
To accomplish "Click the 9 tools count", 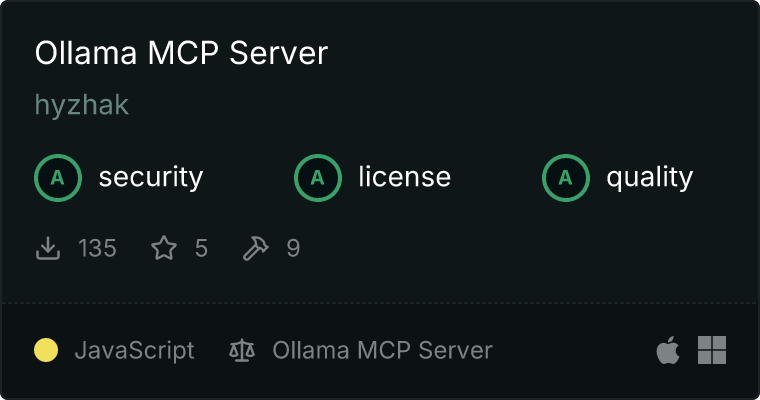I will 293,248.
